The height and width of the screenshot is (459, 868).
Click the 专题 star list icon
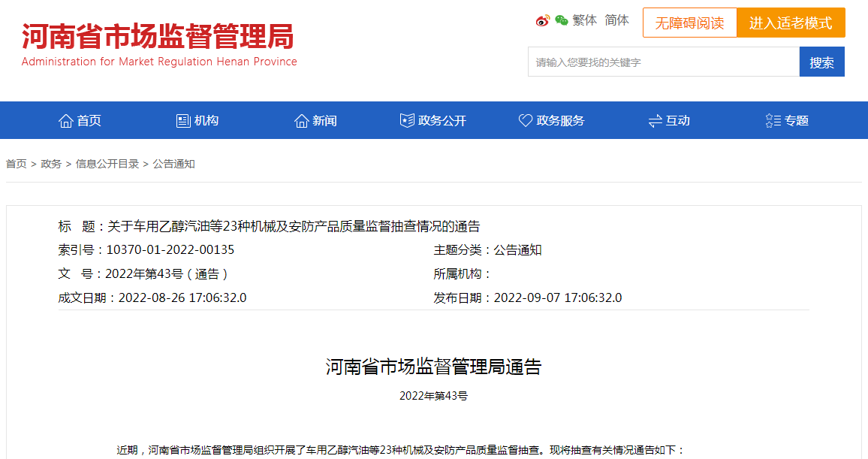click(x=773, y=120)
